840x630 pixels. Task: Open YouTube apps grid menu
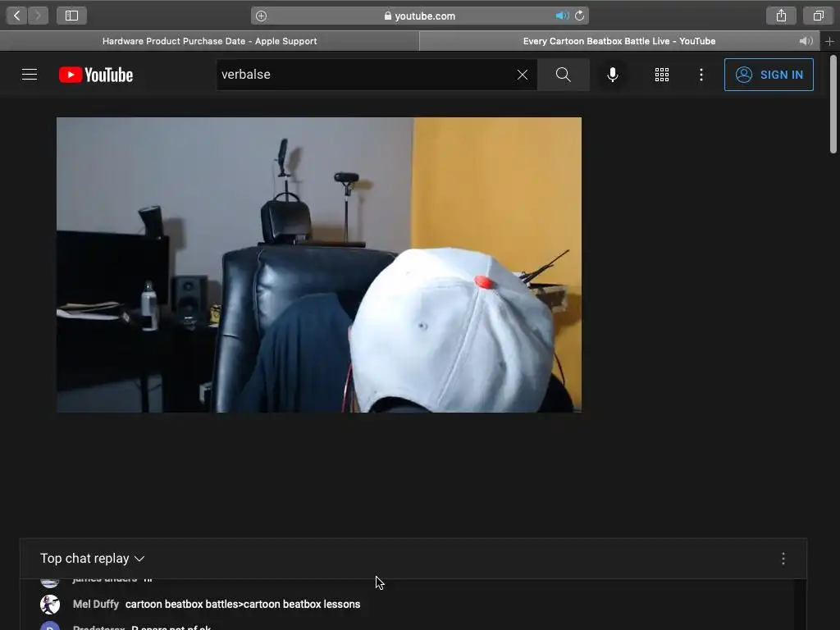pyautogui.click(x=662, y=75)
